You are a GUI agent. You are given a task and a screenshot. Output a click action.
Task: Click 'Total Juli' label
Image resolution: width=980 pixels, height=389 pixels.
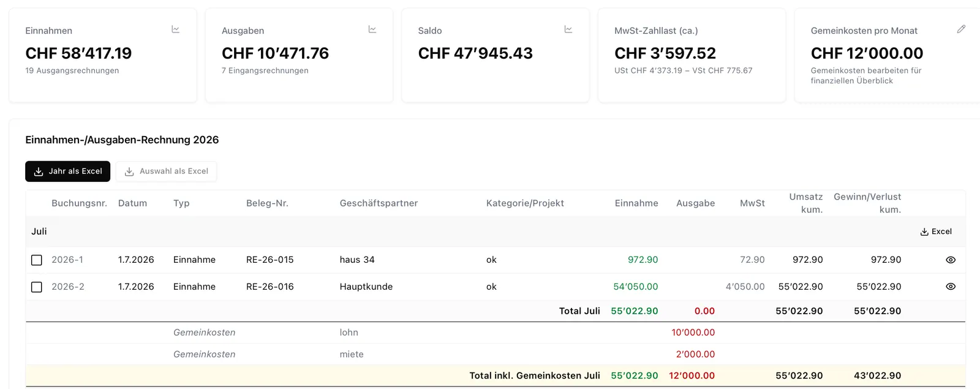tap(579, 311)
